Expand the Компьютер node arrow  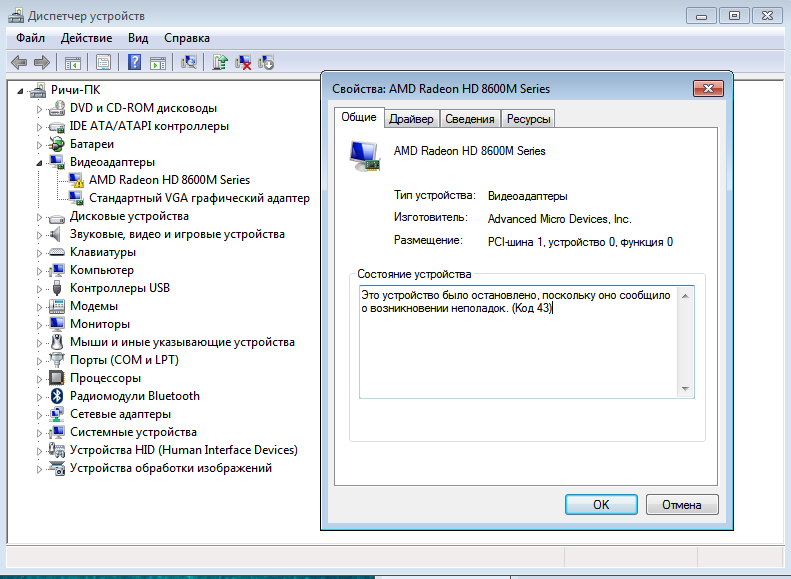[x=39, y=271]
